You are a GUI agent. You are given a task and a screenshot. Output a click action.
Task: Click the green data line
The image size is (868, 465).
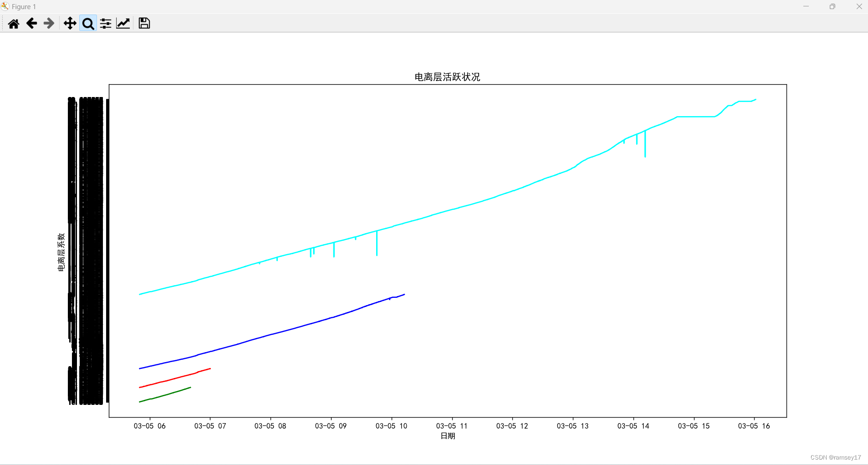click(165, 395)
